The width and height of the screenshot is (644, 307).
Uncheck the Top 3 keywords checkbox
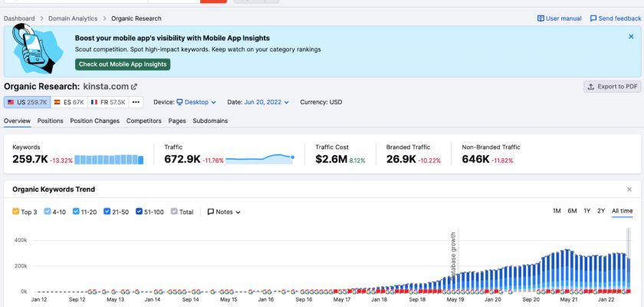pyautogui.click(x=16, y=212)
